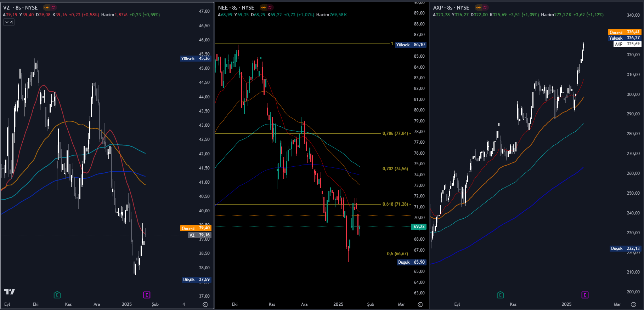Image resolution: width=644 pixels, height=310 pixels.
Task: Click the Hacim 1,87M volume value on VZ
Action: tap(114, 15)
